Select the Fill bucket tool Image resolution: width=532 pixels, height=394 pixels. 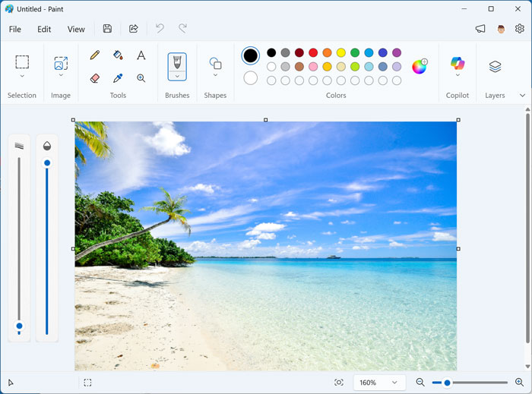pyautogui.click(x=118, y=55)
